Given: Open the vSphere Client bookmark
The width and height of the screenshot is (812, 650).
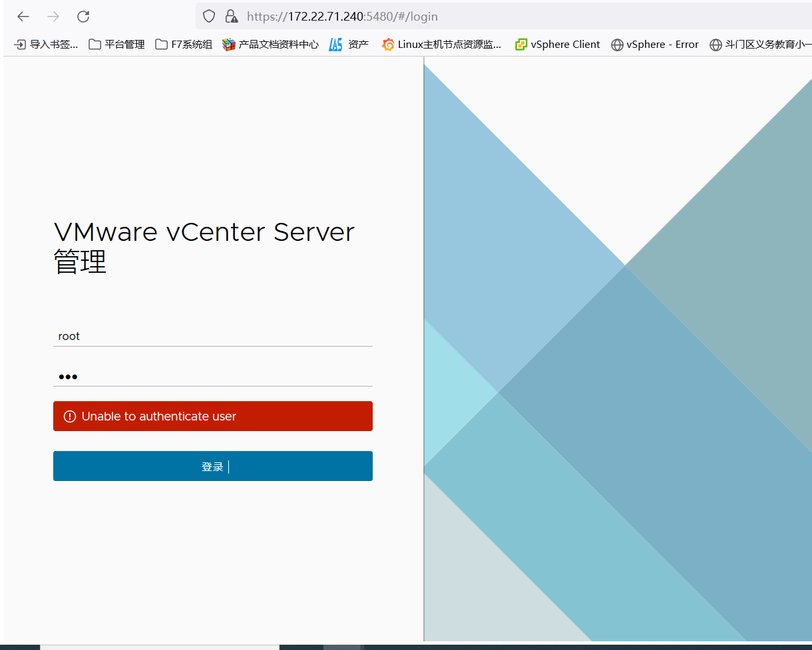Looking at the screenshot, I should coord(557,45).
